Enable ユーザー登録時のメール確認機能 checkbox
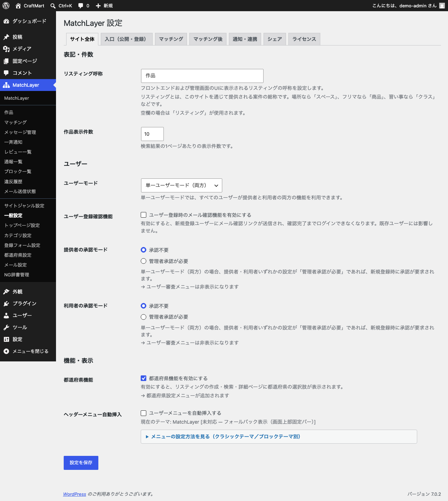This screenshot has height=501, width=448. click(x=143, y=215)
